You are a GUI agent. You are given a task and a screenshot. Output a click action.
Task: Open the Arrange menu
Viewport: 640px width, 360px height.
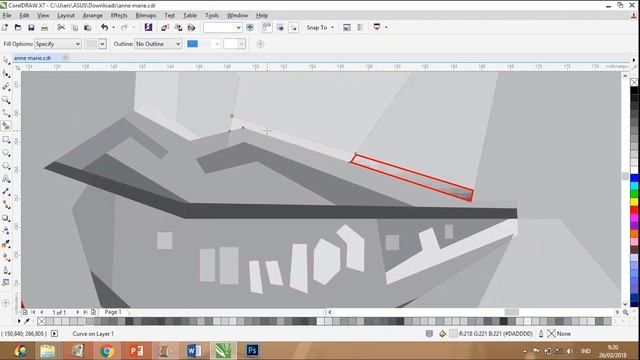[x=93, y=16]
